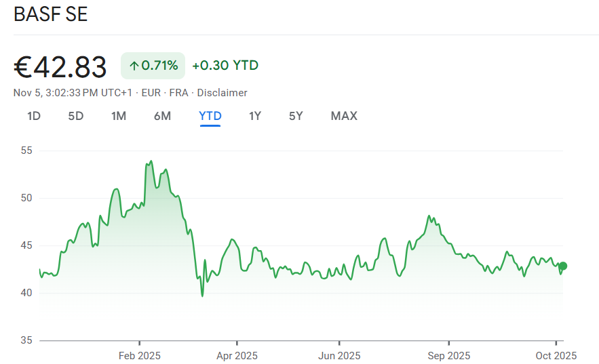Click the chart's highest peak near 54

click(151, 161)
